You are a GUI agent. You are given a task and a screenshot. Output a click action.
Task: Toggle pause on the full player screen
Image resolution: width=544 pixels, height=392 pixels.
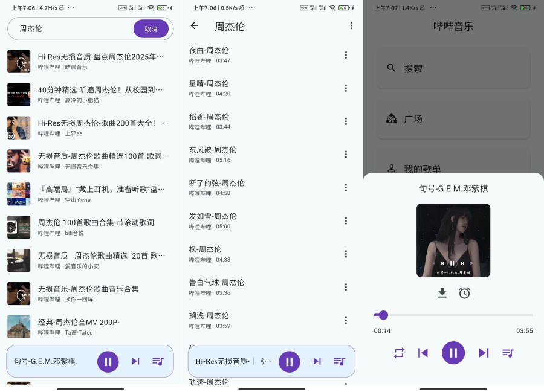click(453, 353)
